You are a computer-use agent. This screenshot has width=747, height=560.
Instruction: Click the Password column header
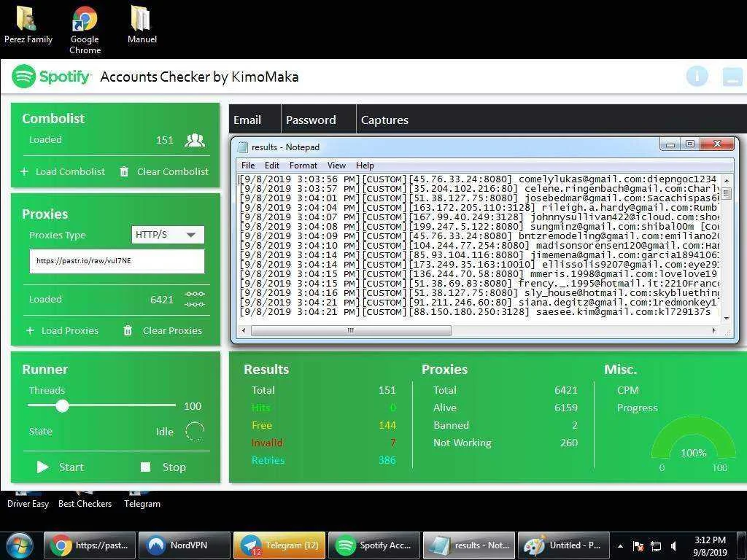[x=319, y=120]
